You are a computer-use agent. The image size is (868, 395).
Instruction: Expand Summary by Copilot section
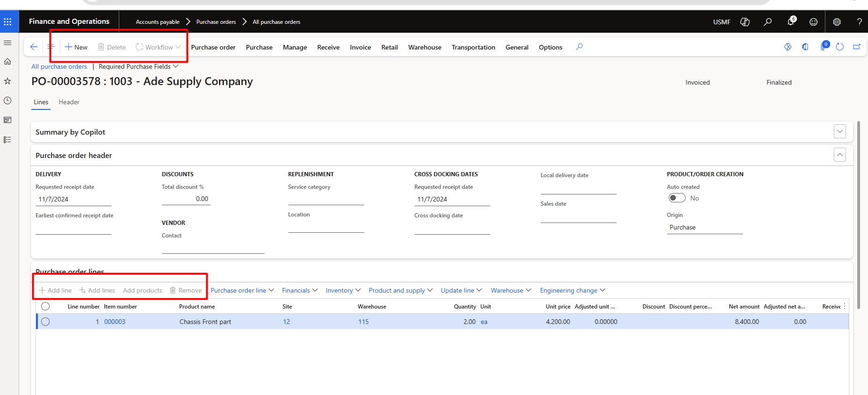(x=840, y=131)
